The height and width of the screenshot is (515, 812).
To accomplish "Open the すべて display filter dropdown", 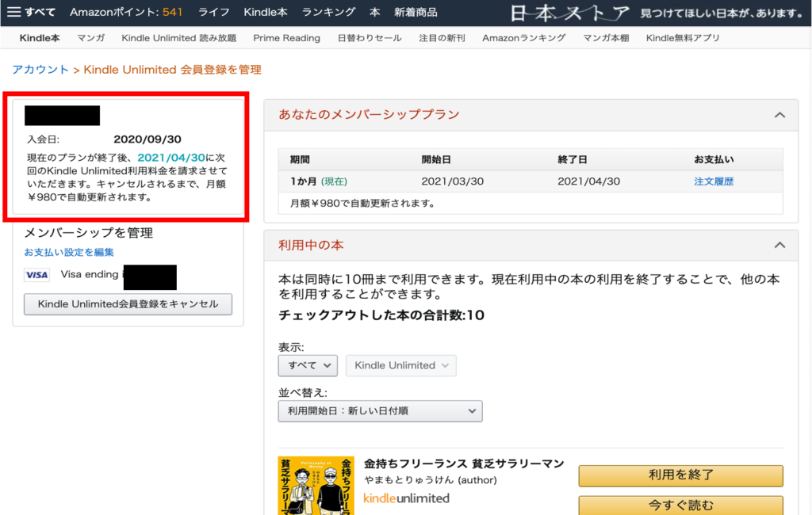I will (308, 365).
